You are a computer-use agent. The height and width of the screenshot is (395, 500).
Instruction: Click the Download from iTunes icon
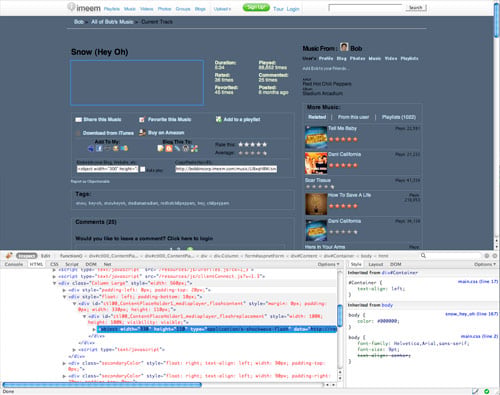tap(78, 133)
